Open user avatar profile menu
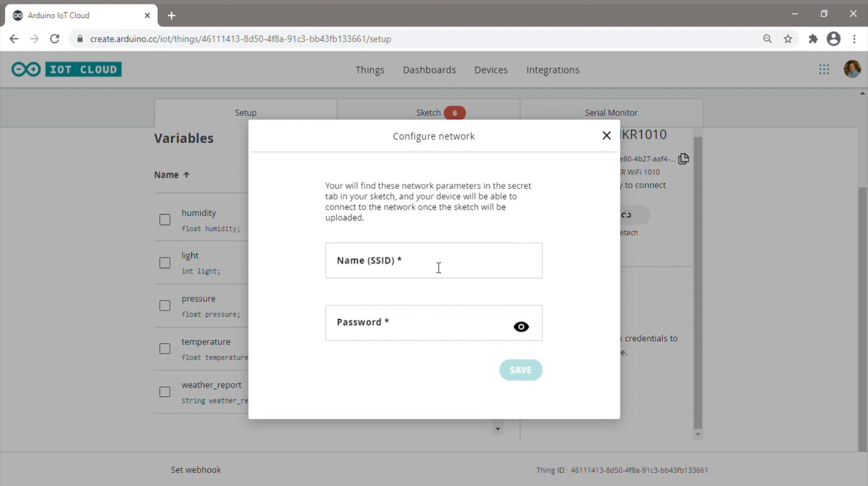The width and height of the screenshot is (868, 486). pyautogui.click(x=852, y=69)
